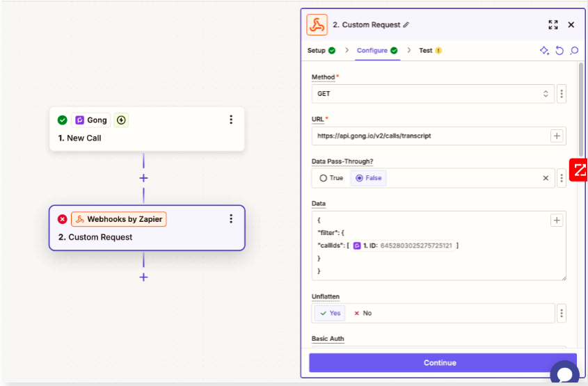Screen dimensions: 588x386
Task: Click the red error icon on Webhooks step
Action: (x=62, y=219)
